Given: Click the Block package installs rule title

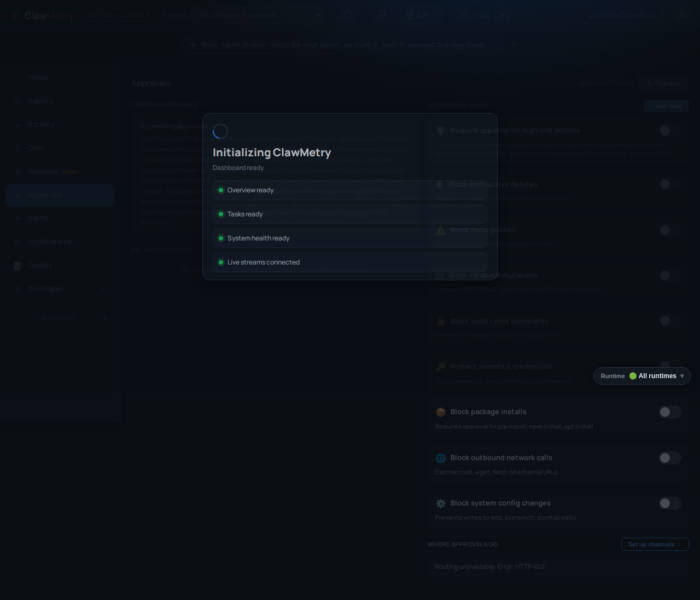Looking at the screenshot, I should [x=488, y=412].
